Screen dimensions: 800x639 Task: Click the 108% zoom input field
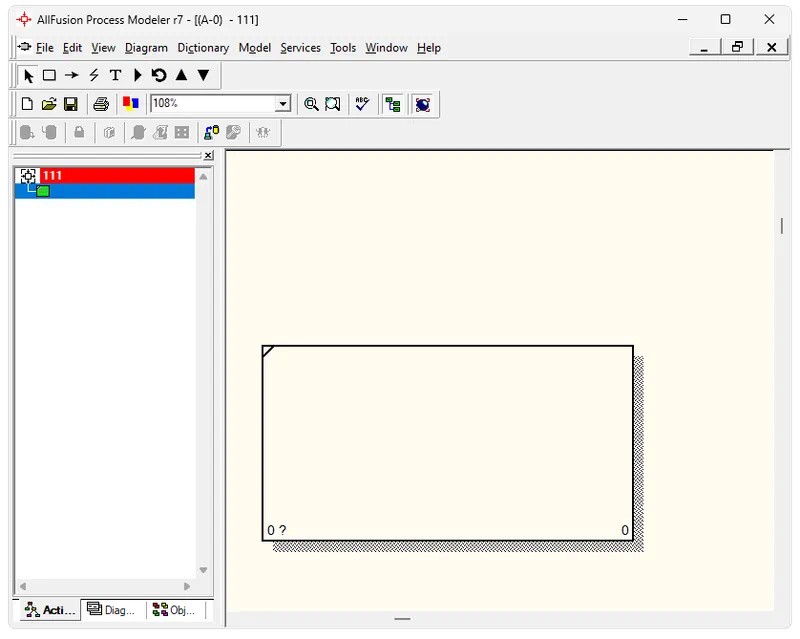pyautogui.click(x=212, y=104)
